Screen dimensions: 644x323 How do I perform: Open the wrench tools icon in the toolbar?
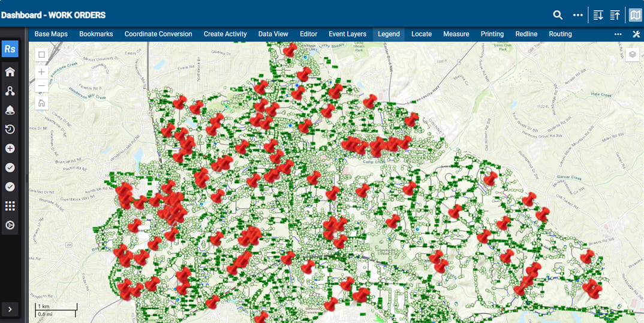pos(636,34)
